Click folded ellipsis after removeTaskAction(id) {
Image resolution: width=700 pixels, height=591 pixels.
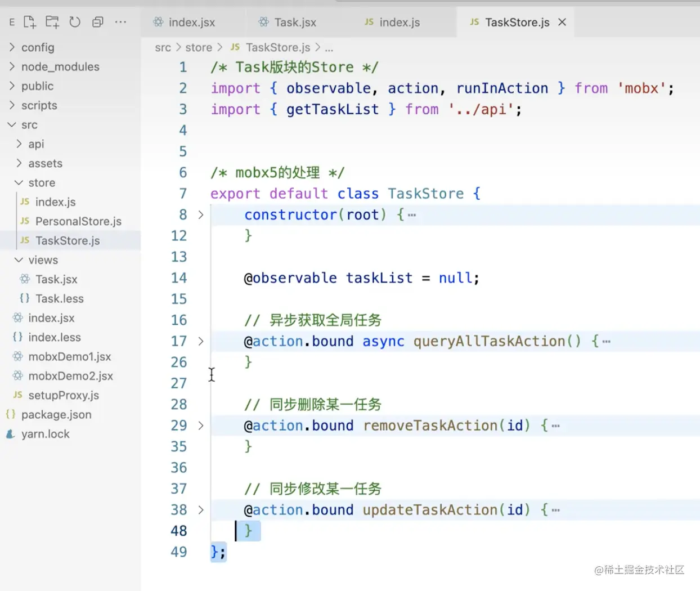[x=555, y=426]
